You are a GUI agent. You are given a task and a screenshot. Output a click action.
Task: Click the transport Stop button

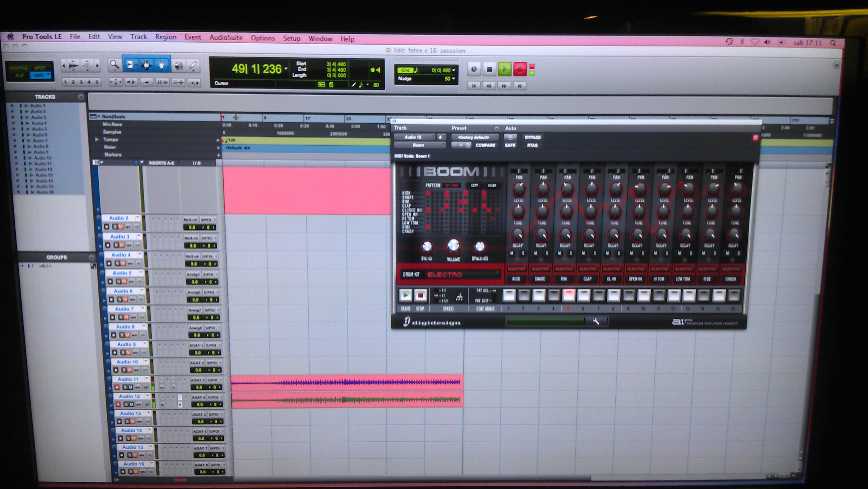[x=489, y=69]
